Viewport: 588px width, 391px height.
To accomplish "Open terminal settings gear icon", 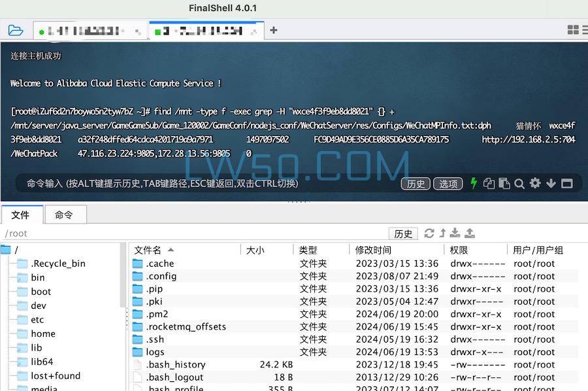I will coord(535,183).
